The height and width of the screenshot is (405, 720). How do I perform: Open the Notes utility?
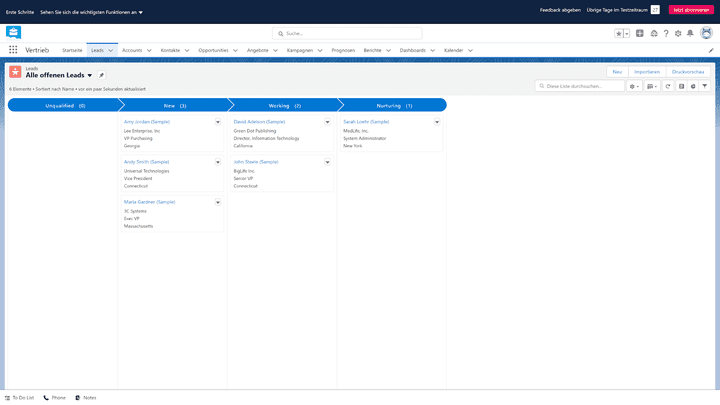tap(86, 398)
